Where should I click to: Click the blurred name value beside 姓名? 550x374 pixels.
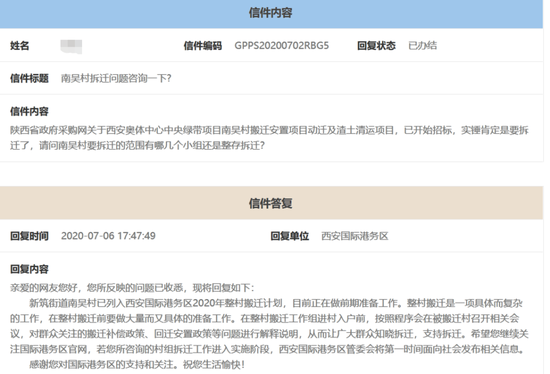tap(71, 46)
